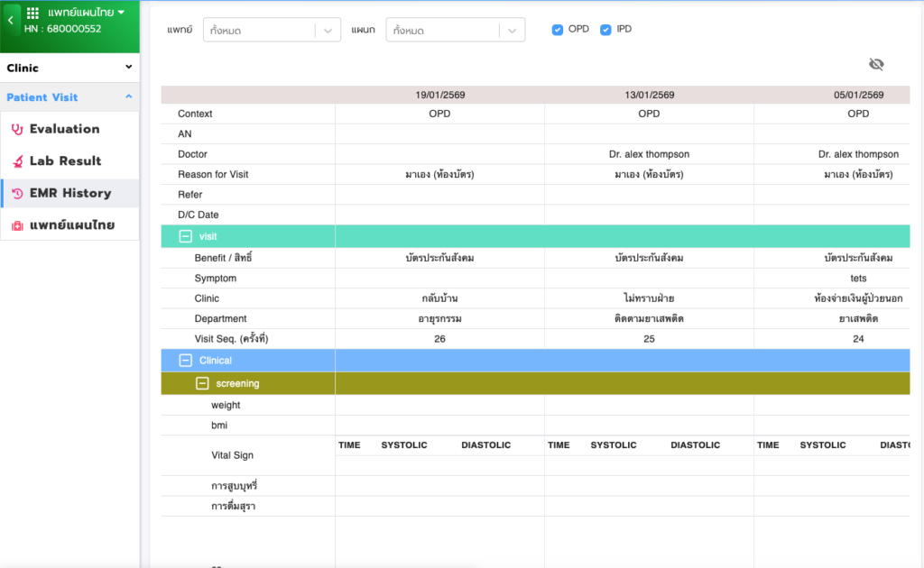Uncheck the IPD checkbox

tap(606, 30)
